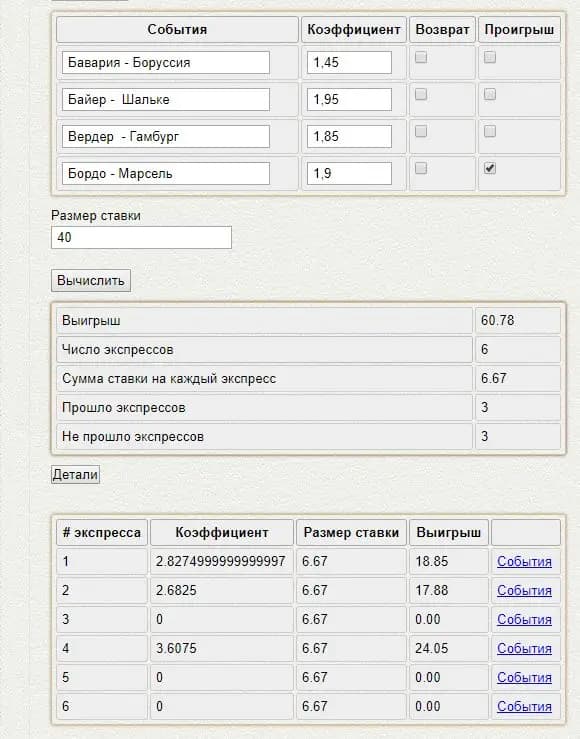
Task: Select coefficient 2.6825 cell
Action: [x=221, y=591]
